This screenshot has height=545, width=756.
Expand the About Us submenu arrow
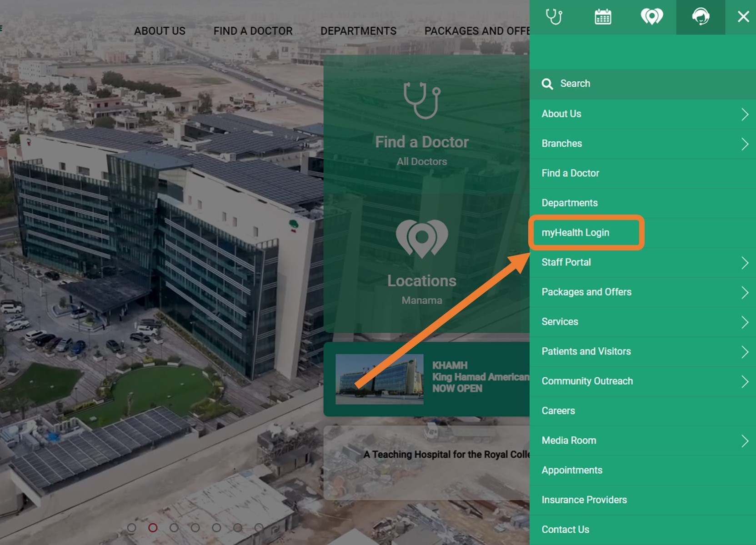(744, 114)
